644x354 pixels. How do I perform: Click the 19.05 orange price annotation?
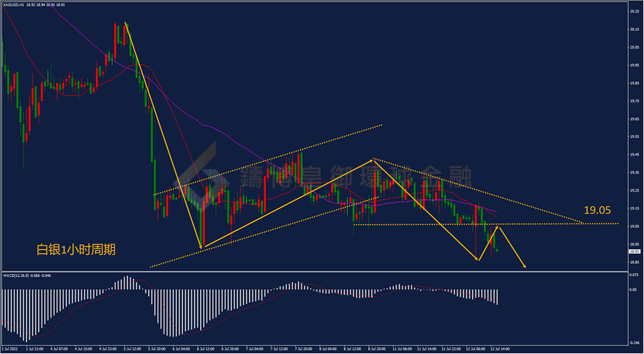597,211
